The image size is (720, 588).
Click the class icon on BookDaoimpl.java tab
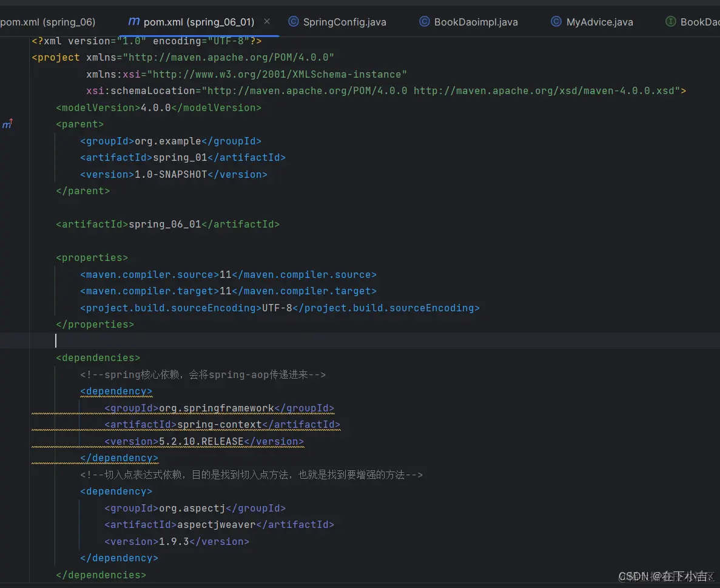[x=424, y=22]
